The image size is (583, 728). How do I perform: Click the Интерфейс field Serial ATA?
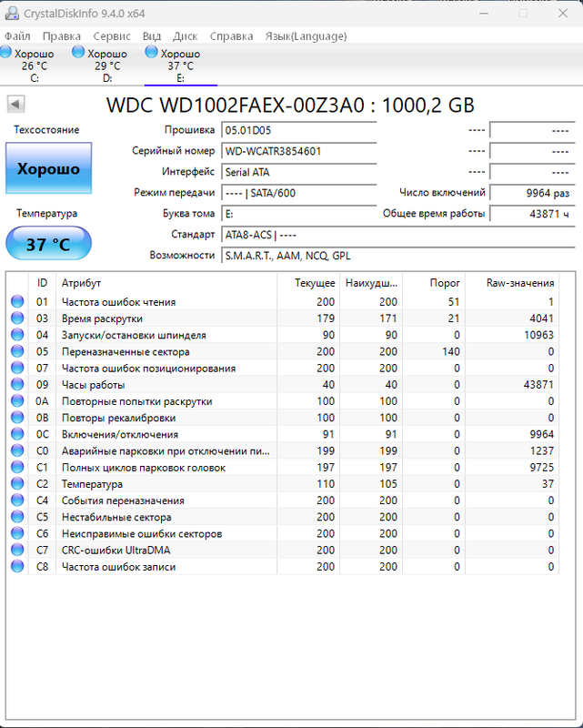(x=299, y=172)
